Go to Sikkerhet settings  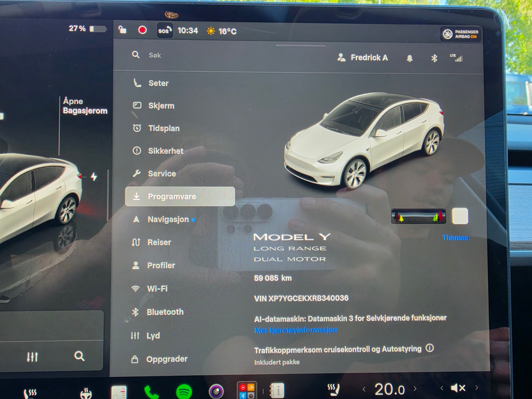click(158, 151)
